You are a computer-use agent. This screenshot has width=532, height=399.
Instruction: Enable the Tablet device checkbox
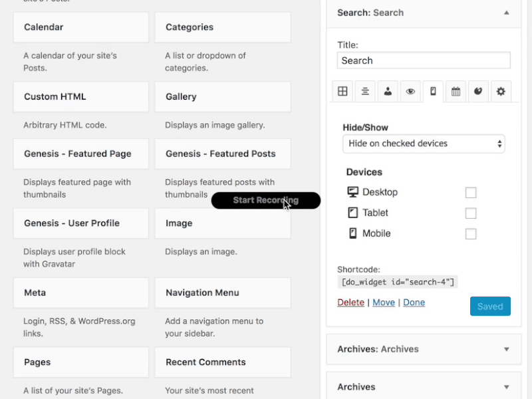pos(471,213)
